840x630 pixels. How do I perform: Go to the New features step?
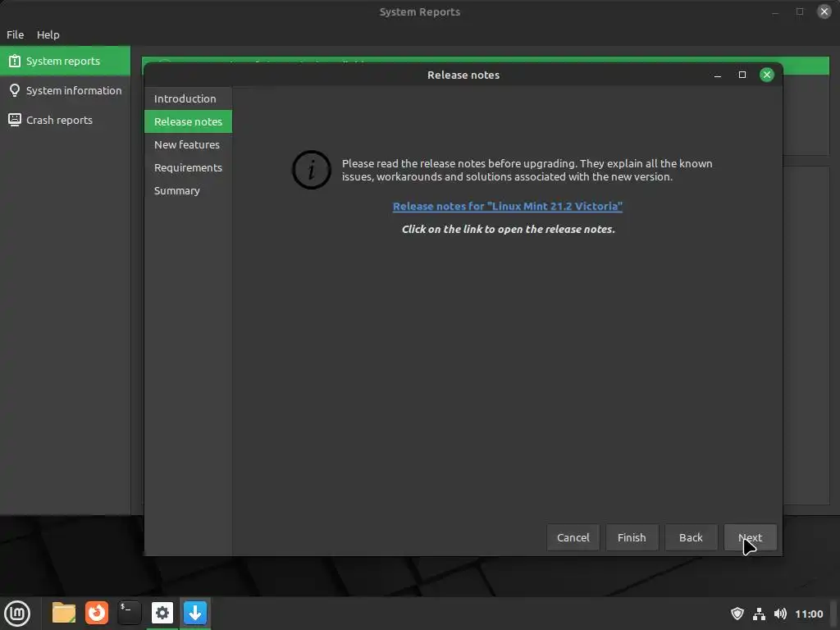188,144
